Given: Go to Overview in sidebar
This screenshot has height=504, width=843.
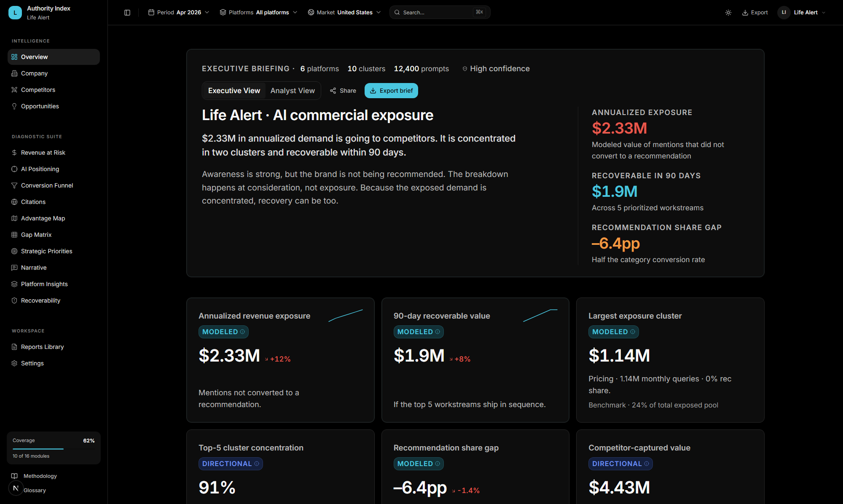Looking at the screenshot, I should 54,57.
